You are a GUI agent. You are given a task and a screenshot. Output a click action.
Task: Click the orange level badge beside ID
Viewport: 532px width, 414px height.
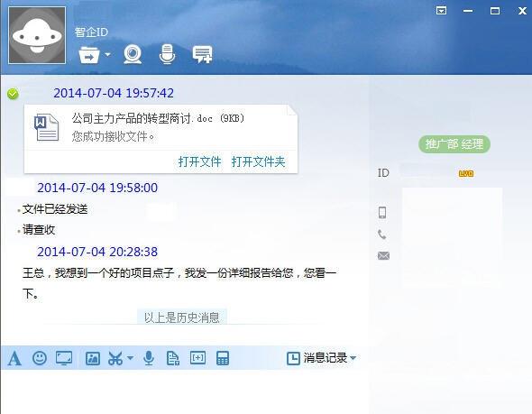point(466,174)
